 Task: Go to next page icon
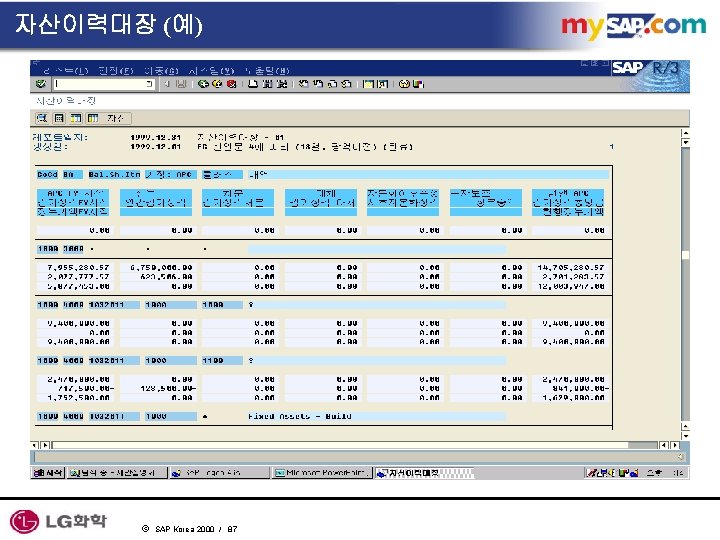click(332, 84)
